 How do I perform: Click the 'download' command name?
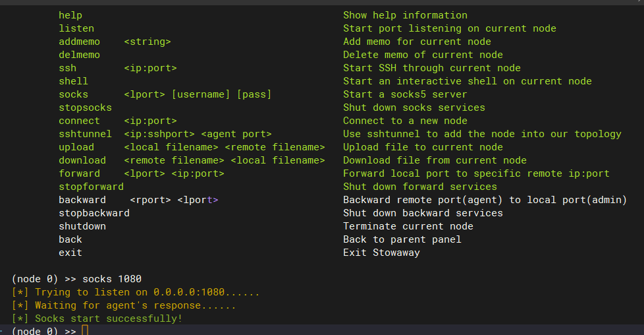pyautogui.click(x=82, y=160)
